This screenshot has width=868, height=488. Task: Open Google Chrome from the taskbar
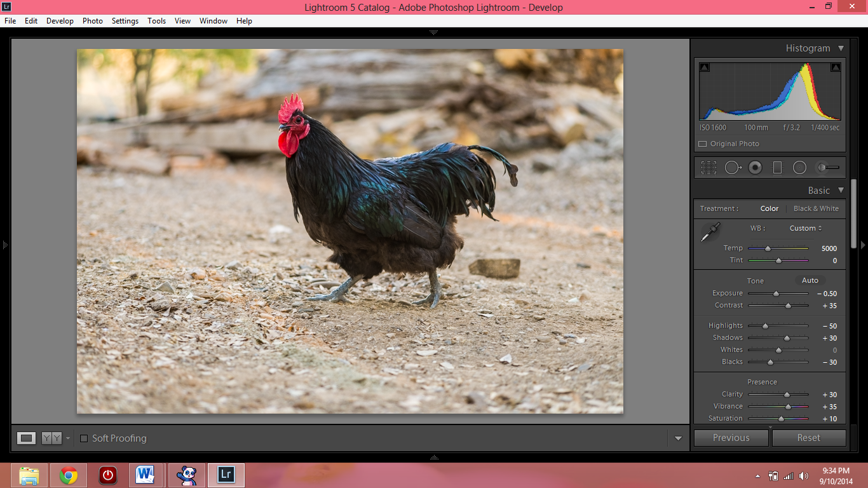(x=69, y=475)
